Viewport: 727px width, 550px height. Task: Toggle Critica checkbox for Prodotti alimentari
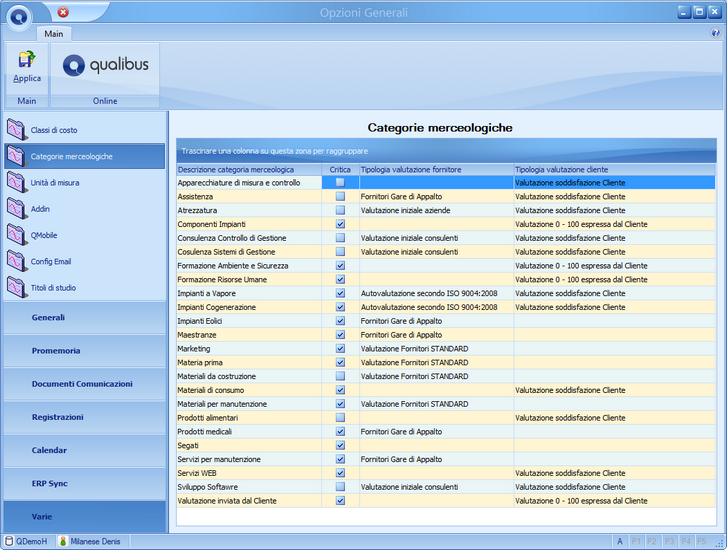pyautogui.click(x=340, y=418)
